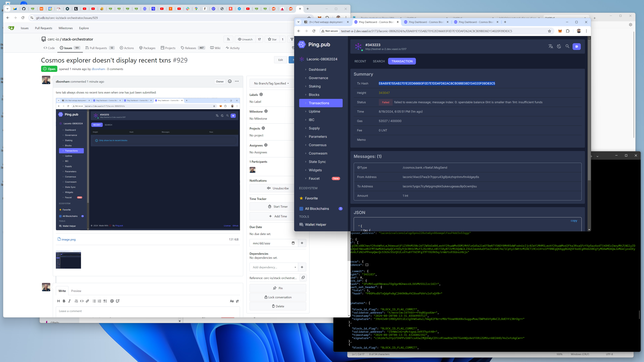Open the Faucet item marked New
Screen dimensions: 644x362
pyautogui.click(x=321, y=178)
